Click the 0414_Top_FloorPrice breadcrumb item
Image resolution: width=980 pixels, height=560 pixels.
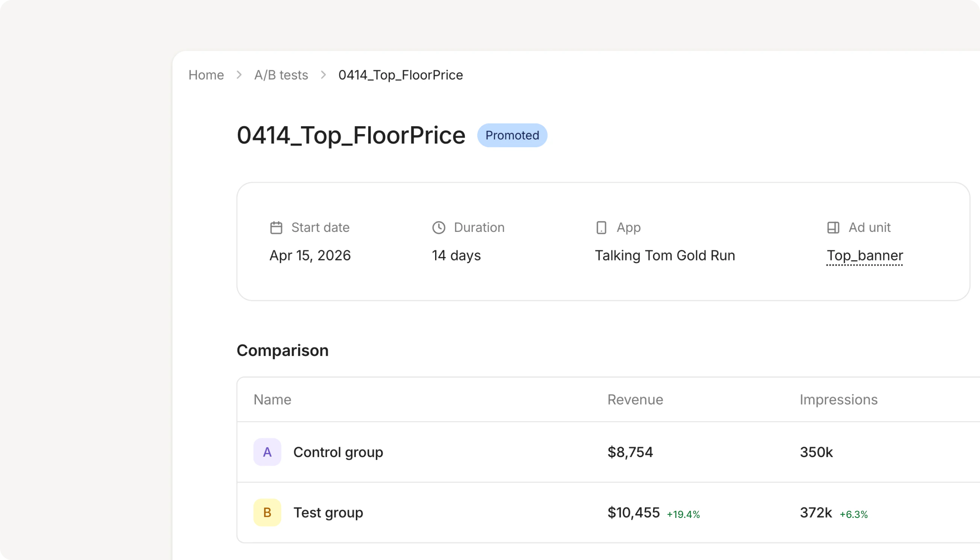[x=400, y=75]
